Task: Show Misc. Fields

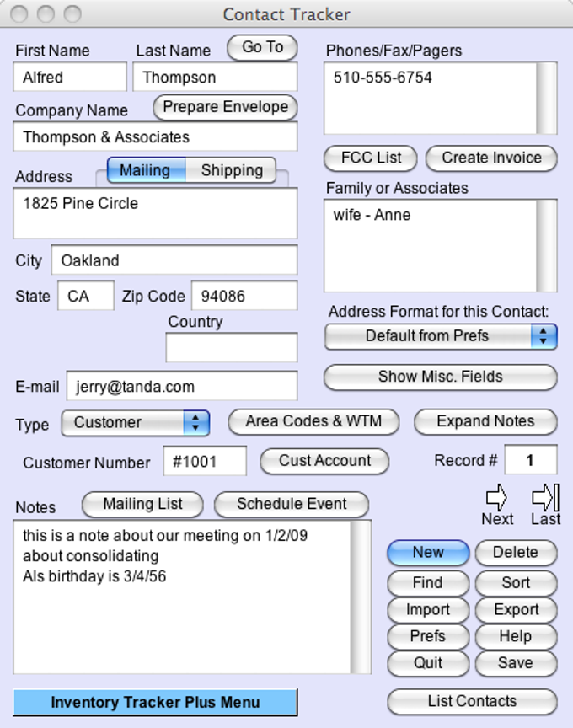Action: click(440, 377)
